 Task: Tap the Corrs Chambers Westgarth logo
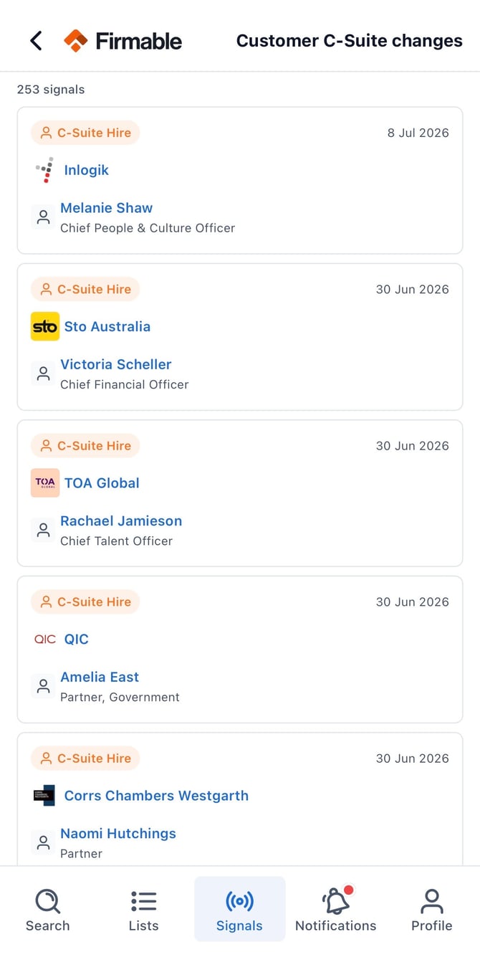pos(44,795)
